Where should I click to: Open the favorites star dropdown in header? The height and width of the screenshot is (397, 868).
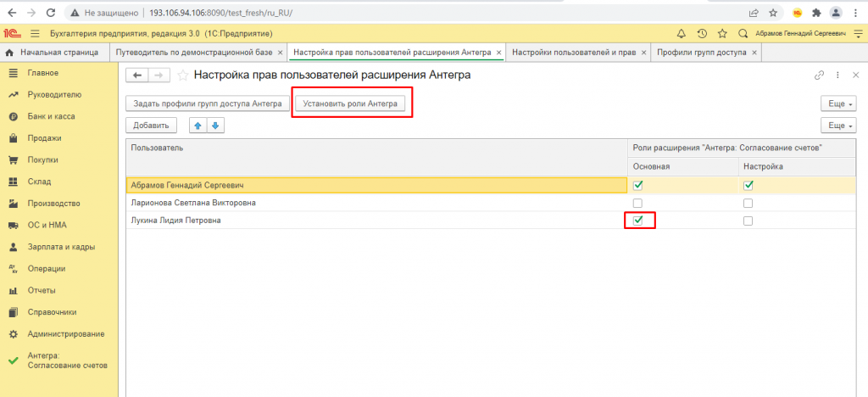pyautogui.click(x=722, y=33)
